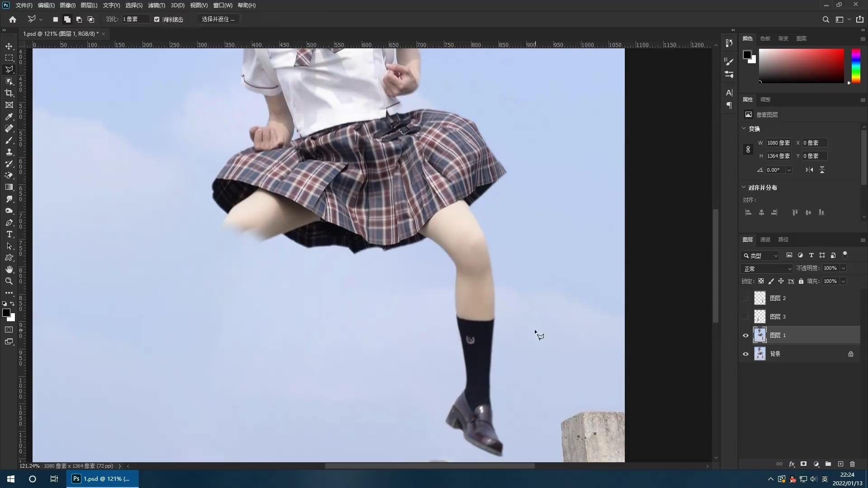Open the fill 100% dropdown arrow
The width and height of the screenshot is (868, 488).
pos(843,281)
